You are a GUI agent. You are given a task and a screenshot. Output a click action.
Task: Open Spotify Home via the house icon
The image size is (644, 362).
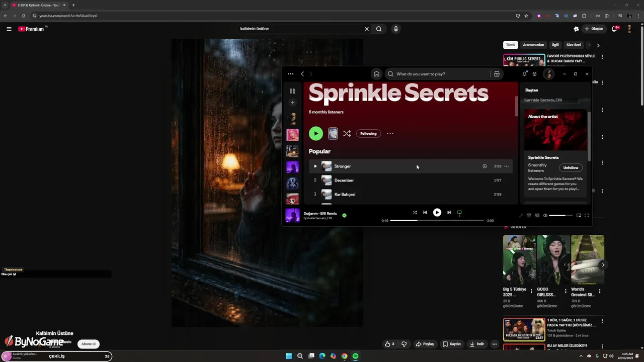(376, 74)
